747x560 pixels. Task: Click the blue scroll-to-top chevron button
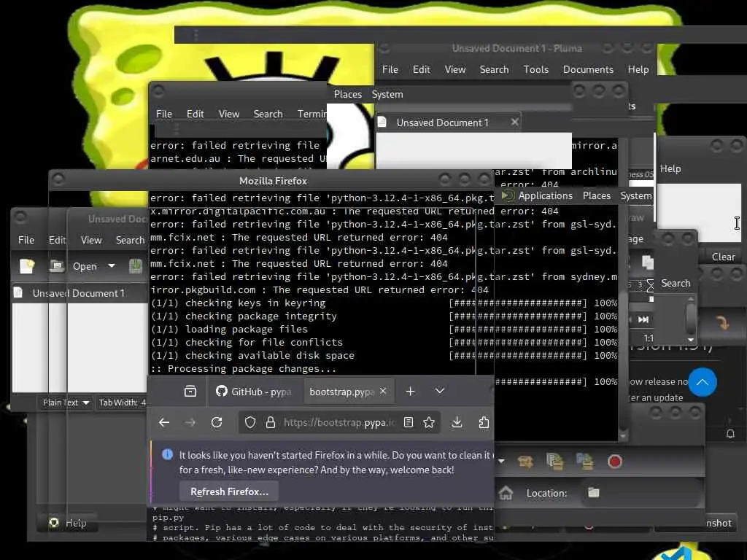click(703, 382)
